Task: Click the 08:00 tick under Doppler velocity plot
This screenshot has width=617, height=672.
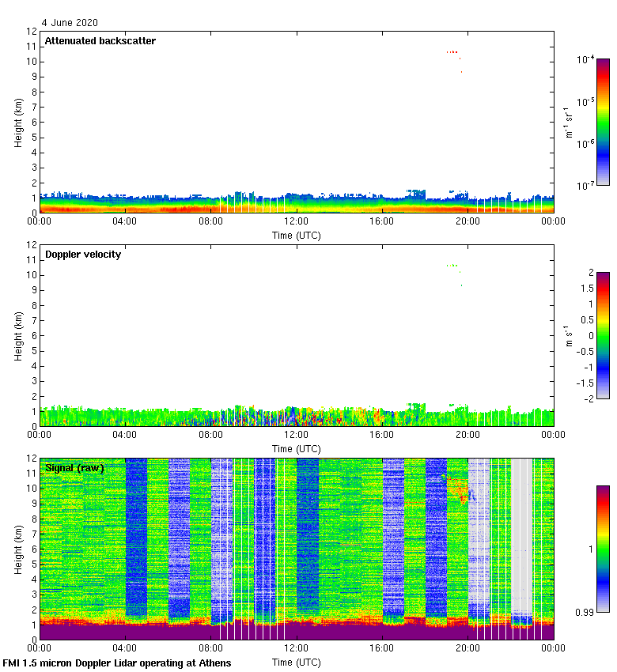Action: pos(211,436)
